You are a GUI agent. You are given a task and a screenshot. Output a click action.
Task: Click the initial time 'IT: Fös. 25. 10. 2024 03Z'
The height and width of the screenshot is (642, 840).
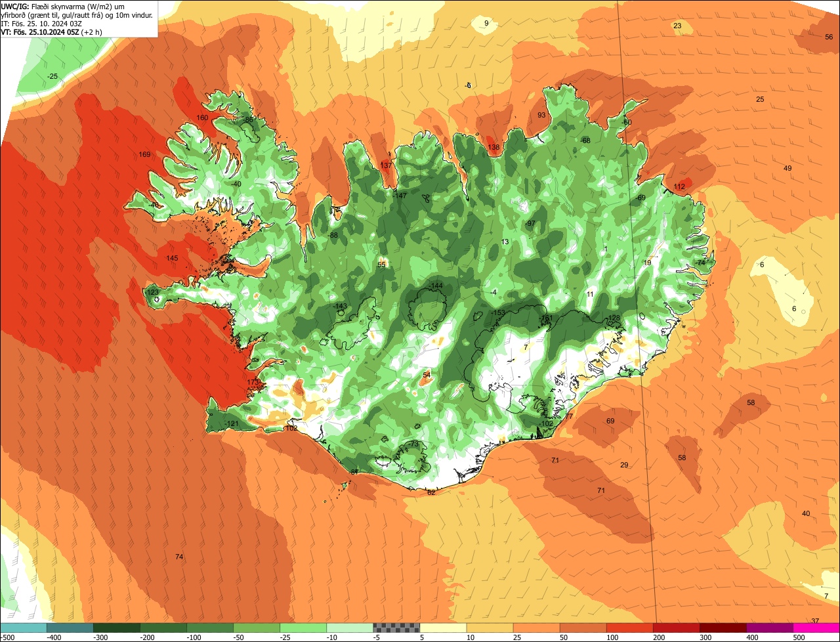tap(41, 23)
